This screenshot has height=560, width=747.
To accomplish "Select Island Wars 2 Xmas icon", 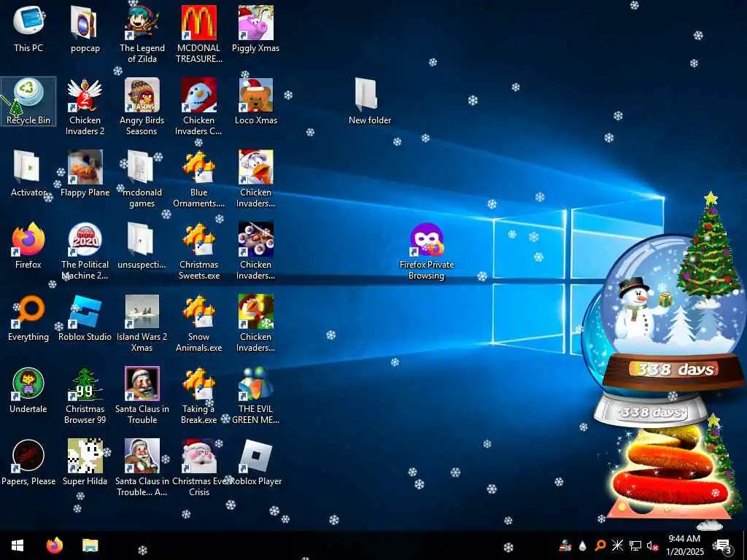I will [142, 323].
